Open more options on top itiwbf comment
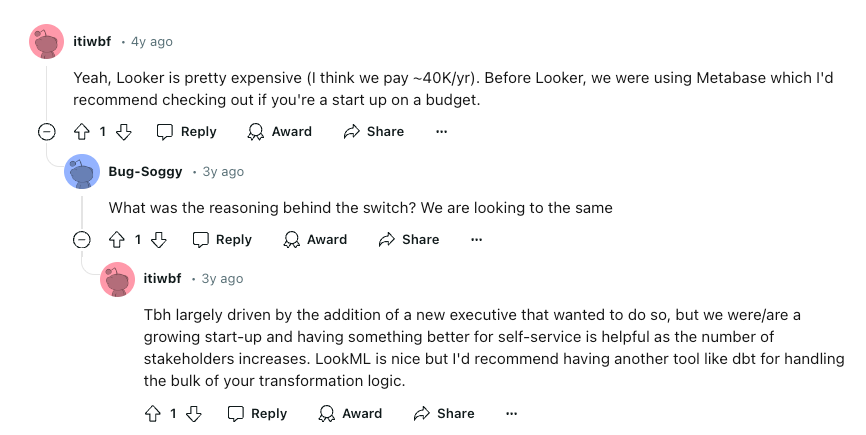866x435 pixels. tap(441, 131)
